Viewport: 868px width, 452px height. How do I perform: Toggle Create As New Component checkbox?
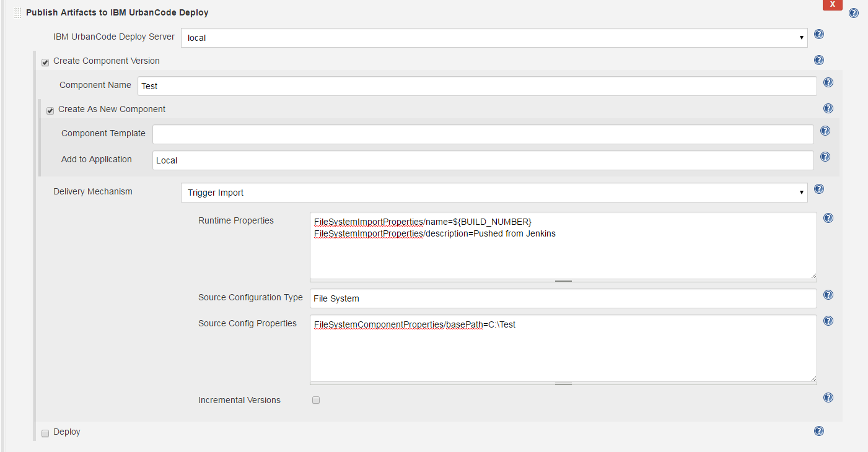50,110
